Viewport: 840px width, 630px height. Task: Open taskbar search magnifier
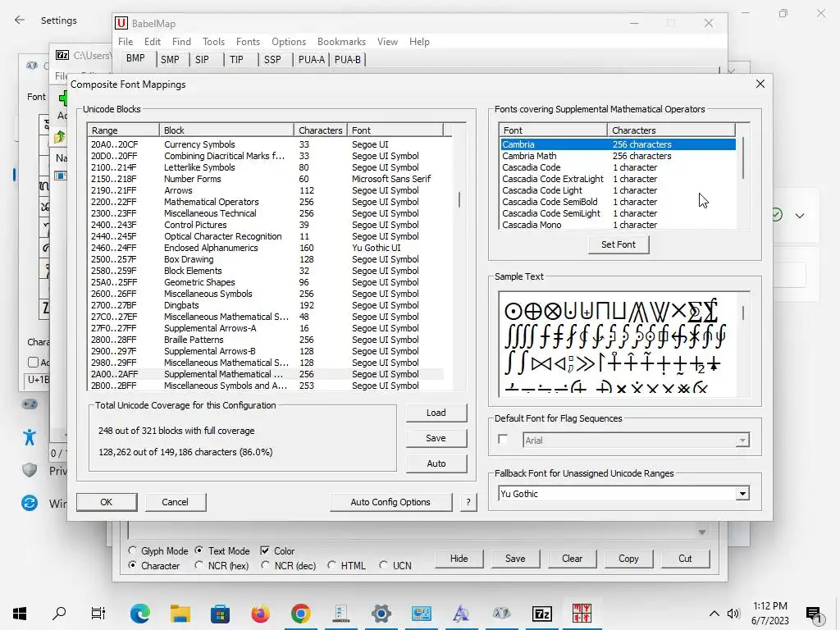pyautogui.click(x=59, y=614)
